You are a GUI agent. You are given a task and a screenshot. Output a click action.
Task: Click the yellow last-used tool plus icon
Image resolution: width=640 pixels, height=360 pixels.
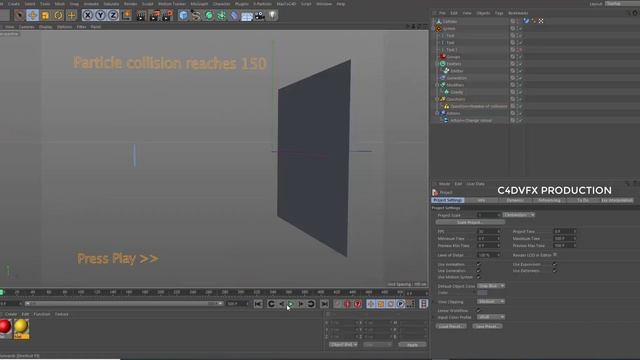(x=71, y=16)
